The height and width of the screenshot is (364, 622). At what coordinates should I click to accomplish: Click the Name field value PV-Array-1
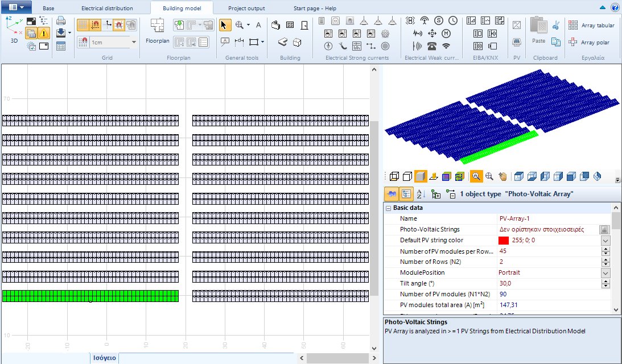point(514,219)
